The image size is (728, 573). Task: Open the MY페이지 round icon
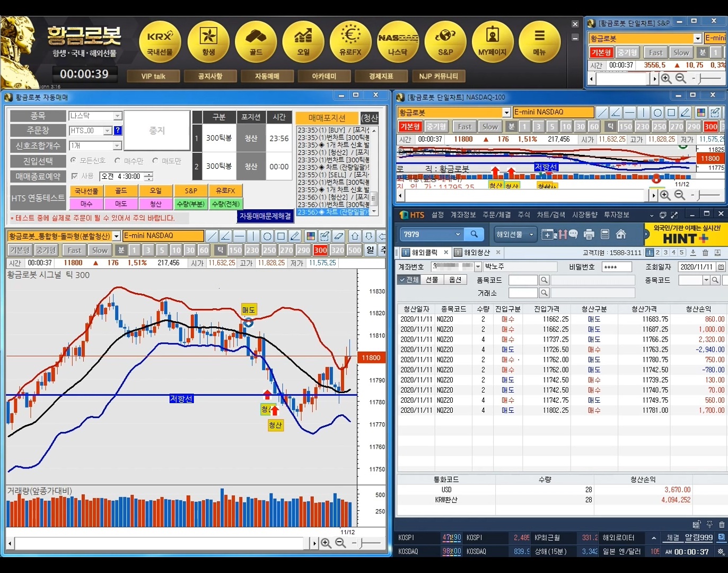[x=493, y=42]
